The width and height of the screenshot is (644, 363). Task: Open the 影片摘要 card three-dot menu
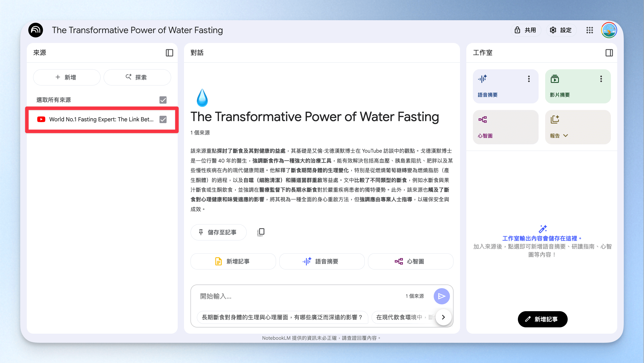pos(601,79)
